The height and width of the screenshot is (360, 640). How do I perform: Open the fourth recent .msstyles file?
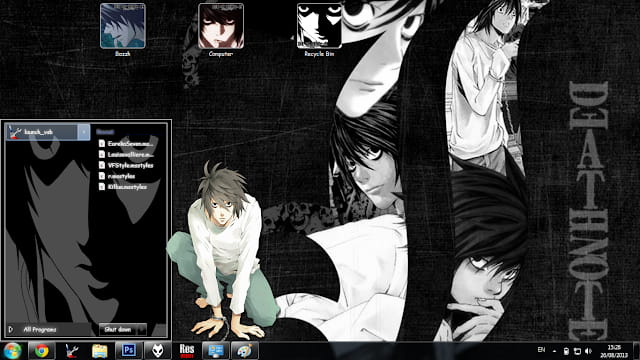[126, 176]
